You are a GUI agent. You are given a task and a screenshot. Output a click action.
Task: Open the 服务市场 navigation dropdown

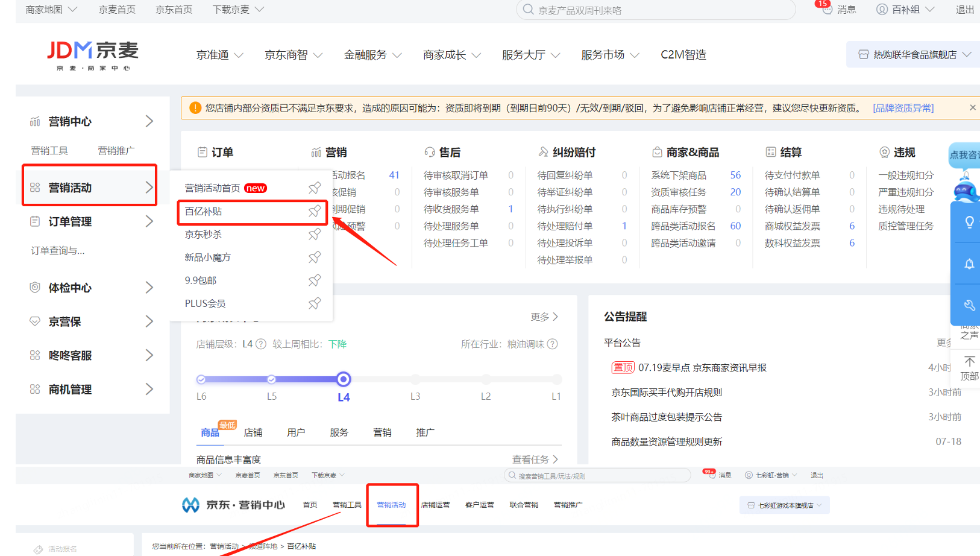609,55
